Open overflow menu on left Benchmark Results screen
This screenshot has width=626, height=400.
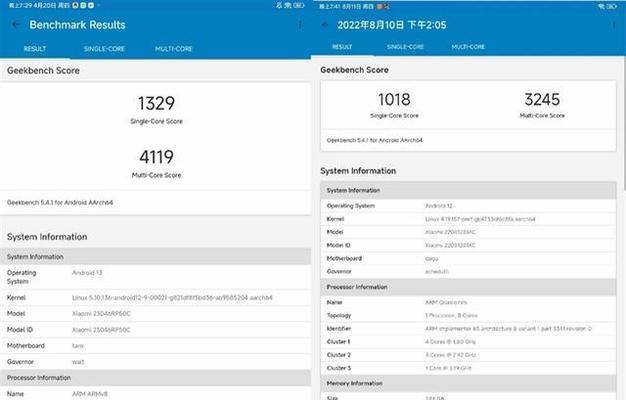299,25
